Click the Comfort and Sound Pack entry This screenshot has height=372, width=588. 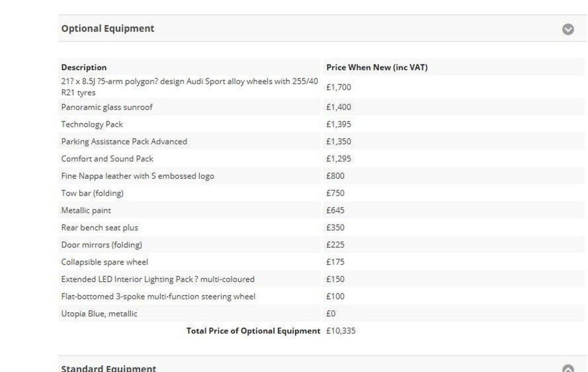click(x=107, y=159)
